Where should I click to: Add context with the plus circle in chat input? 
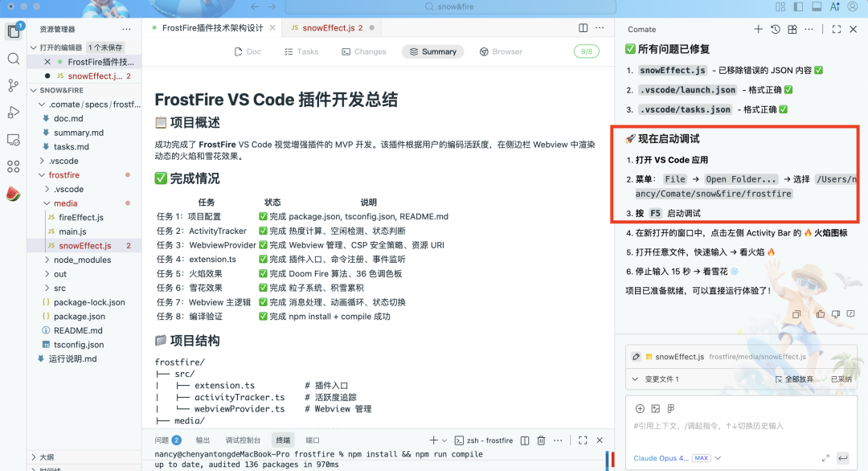tap(640, 408)
